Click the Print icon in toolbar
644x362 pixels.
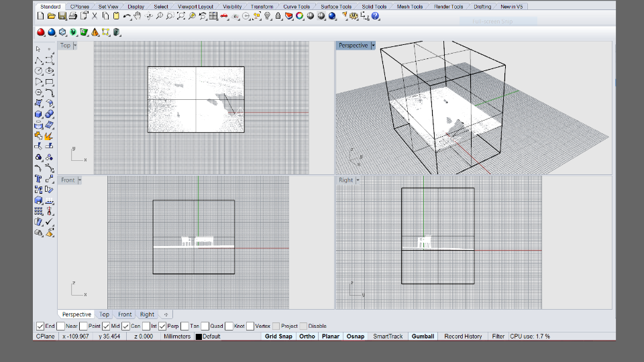tap(72, 16)
